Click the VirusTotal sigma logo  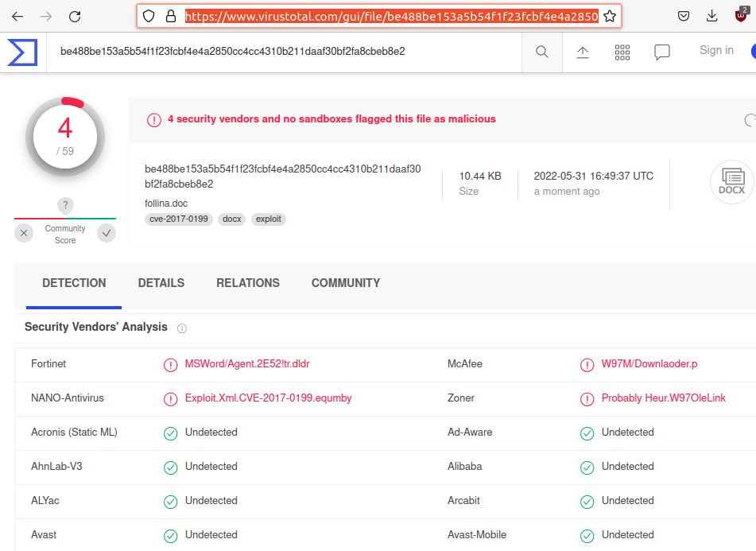point(22,52)
